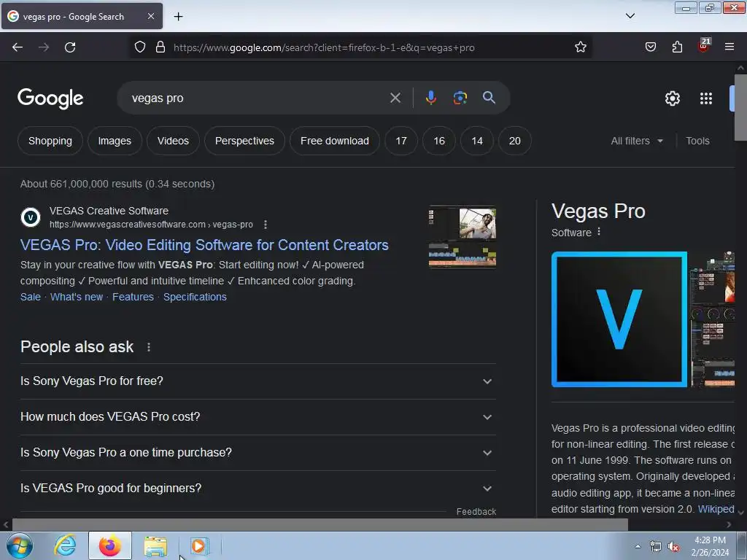The image size is (747, 560).
Task: Go back to the previous page
Action: click(x=18, y=47)
